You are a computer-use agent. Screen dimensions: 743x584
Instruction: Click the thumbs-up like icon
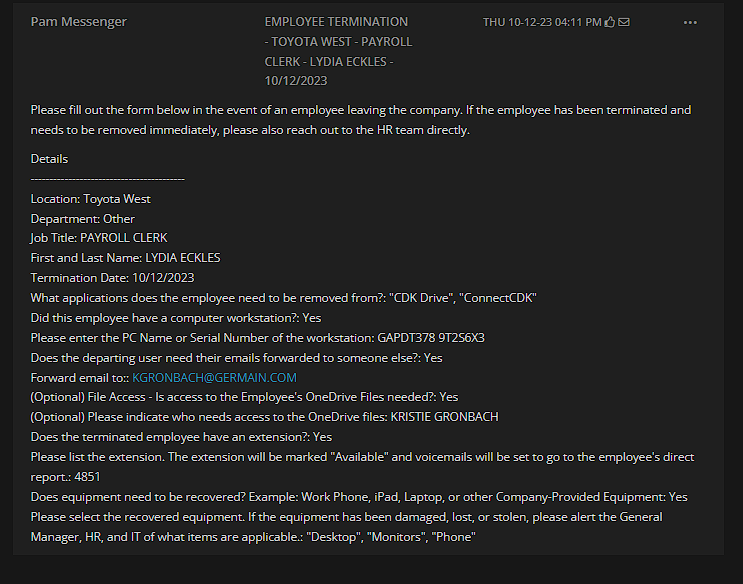coord(610,22)
